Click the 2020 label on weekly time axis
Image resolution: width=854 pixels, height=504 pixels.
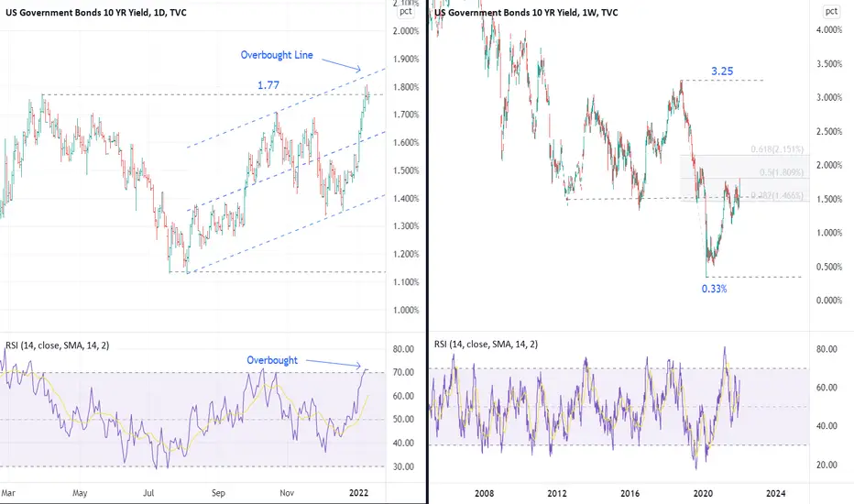703,493
